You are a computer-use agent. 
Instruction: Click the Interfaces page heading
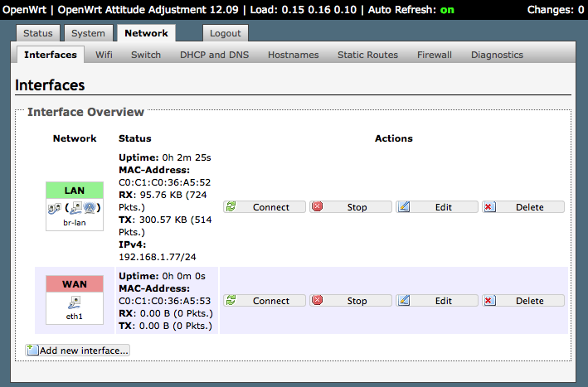pyautogui.click(x=50, y=85)
